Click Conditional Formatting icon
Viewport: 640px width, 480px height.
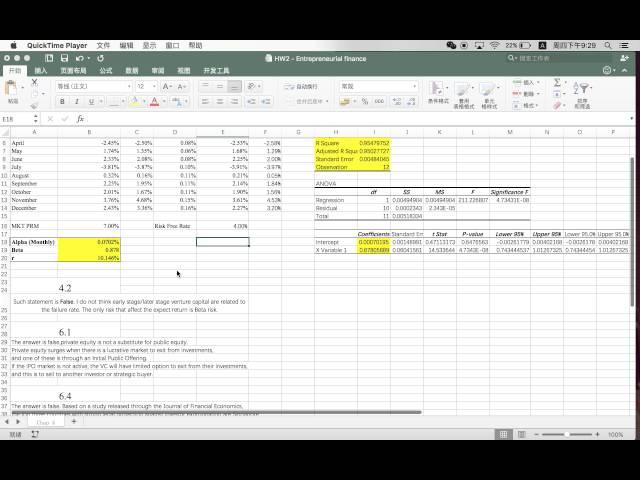pos(438,88)
